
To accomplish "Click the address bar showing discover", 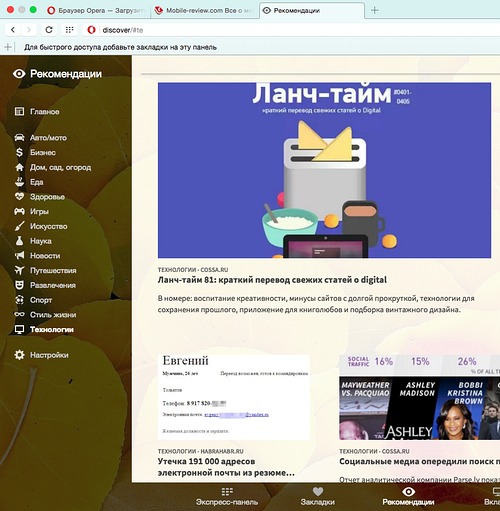I will [290, 30].
